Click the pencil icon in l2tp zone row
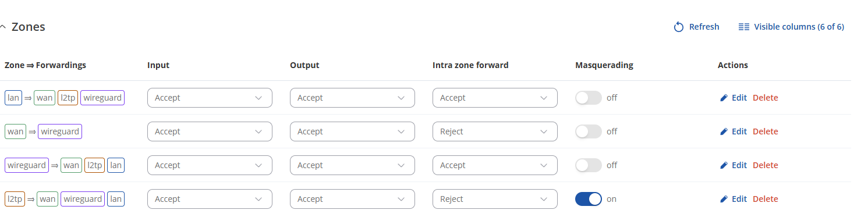Image resolution: width=868 pixels, height=217 pixels. [724, 199]
